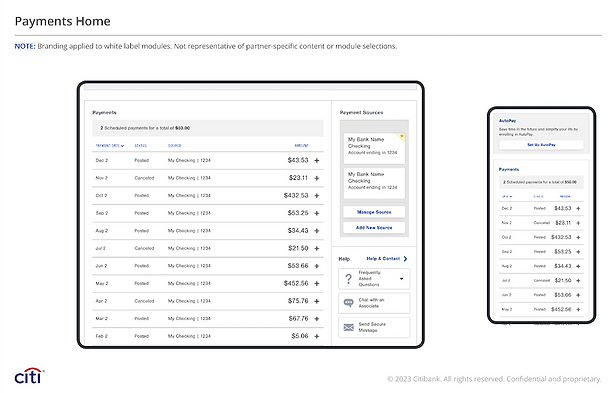Click the $67.76 amount for Mar 2
Image resolution: width=616 pixels, height=393 pixels.
click(x=298, y=319)
